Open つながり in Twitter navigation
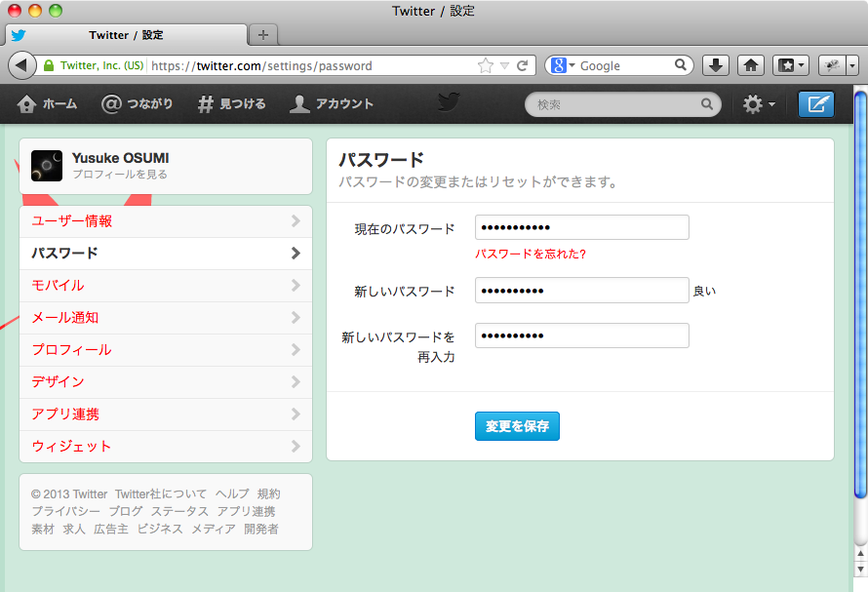This screenshot has width=868, height=592. coord(138,103)
